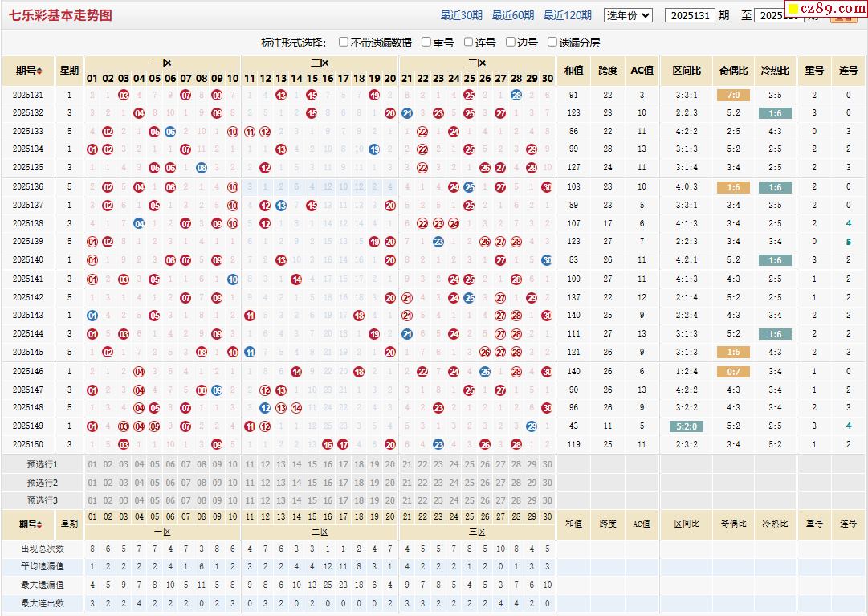This screenshot has height=616, width=868.
Task: Click the 平均遗漏值 row label
Action: (x=43, y=567)
